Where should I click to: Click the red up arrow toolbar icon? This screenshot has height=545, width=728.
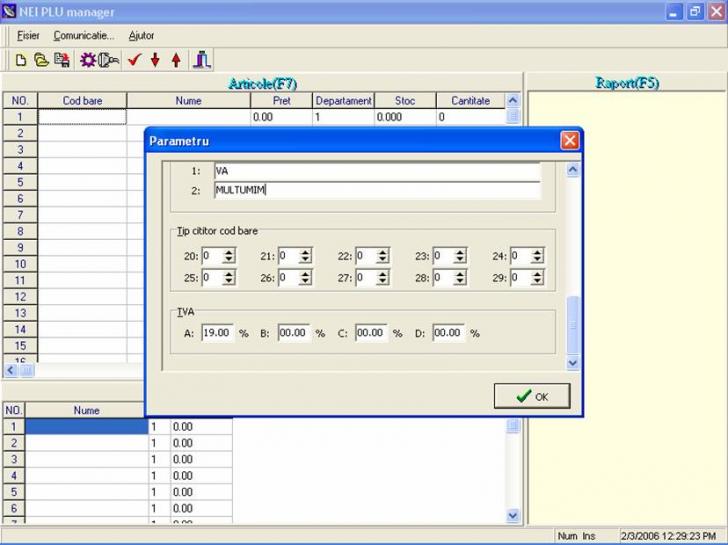[x=176, y=60]
